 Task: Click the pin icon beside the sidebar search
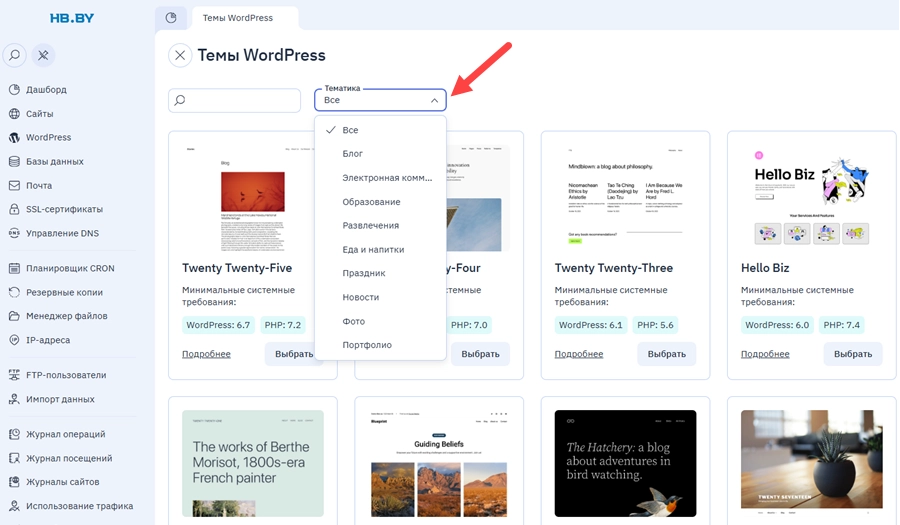click(x=43, y=55)
